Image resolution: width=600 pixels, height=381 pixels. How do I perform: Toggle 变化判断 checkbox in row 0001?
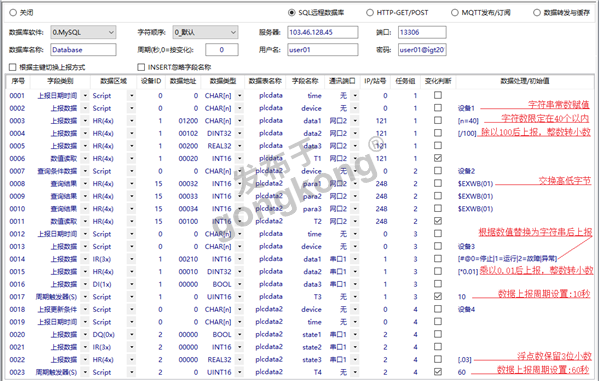[438, 95]
